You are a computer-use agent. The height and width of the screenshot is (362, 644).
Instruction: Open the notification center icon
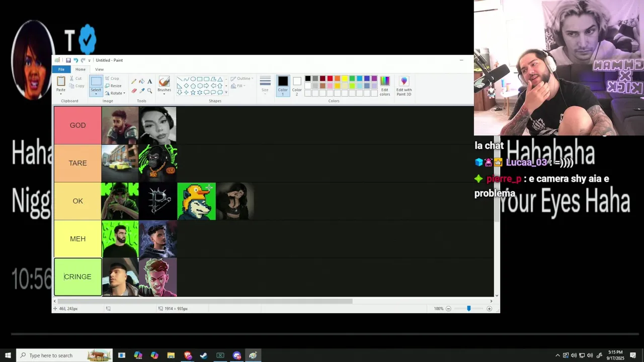[633, 355]
